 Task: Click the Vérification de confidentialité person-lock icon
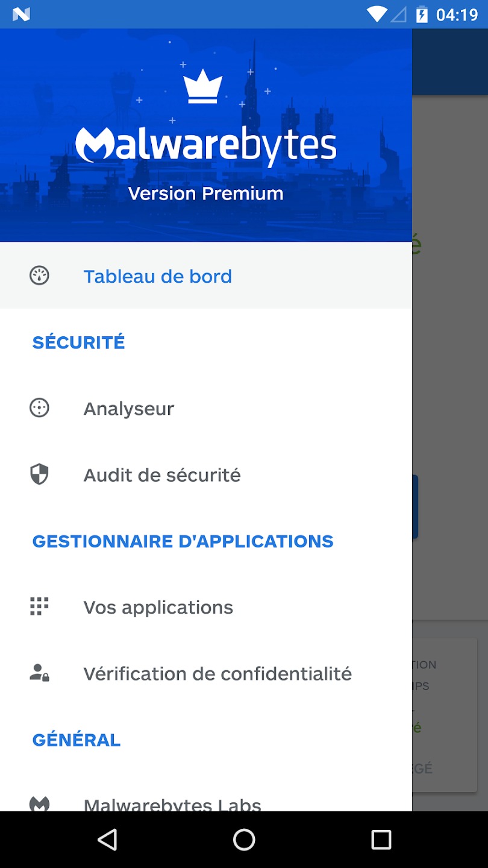[x=39, y=673]
